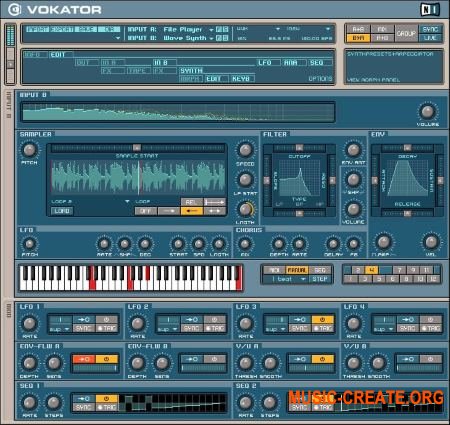Screen dimensions: 450x425
Task: Open Input A File Player dropdown
Action: coord(211,30)
